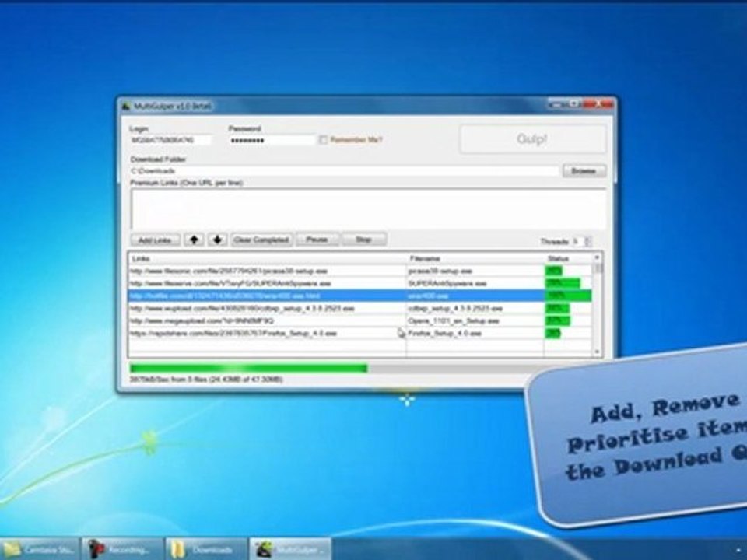
Task: Click the Premium Links text area
Action: tap(368, 209)
